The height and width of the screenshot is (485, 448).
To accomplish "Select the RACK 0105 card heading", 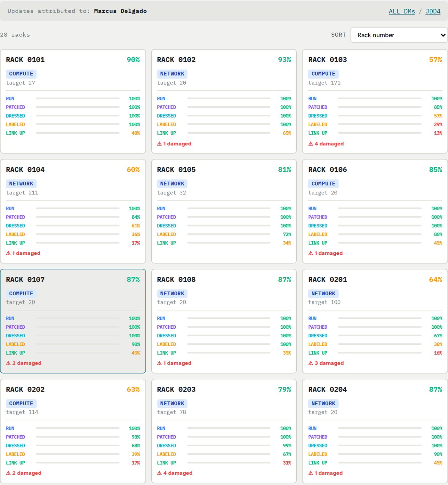I will click(x=176, y=169).
